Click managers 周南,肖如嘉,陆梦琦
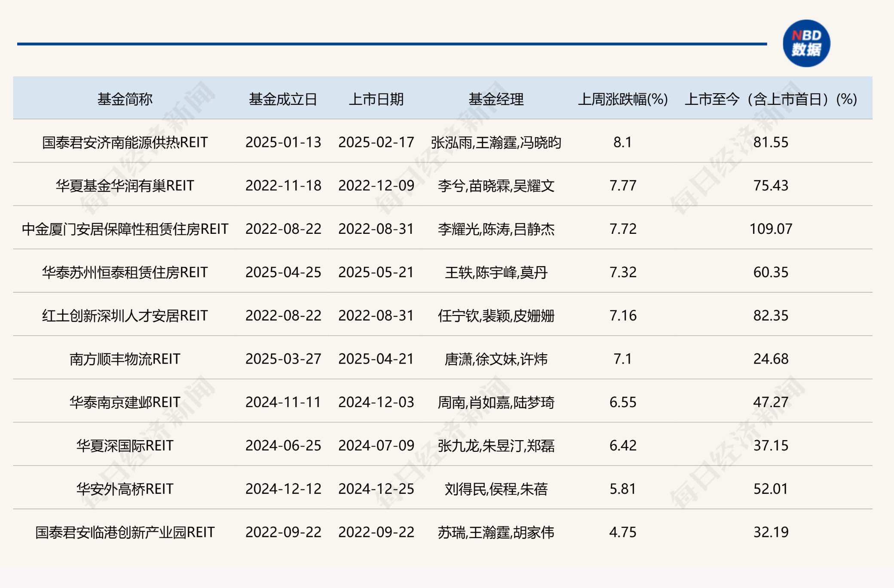Image resolution: width=894 pixels, height=588 pixels. pyautogui.click(x=496, y=403)
